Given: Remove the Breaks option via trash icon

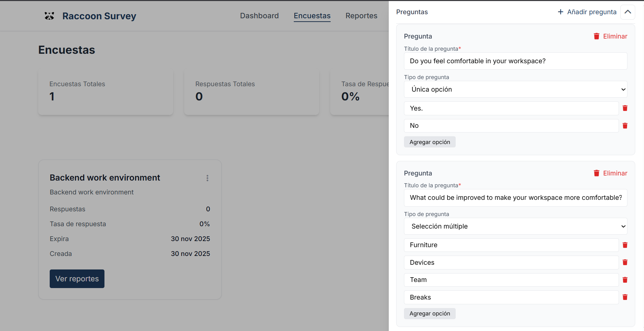Looking at the screenshot, I should tap(625, 297).
